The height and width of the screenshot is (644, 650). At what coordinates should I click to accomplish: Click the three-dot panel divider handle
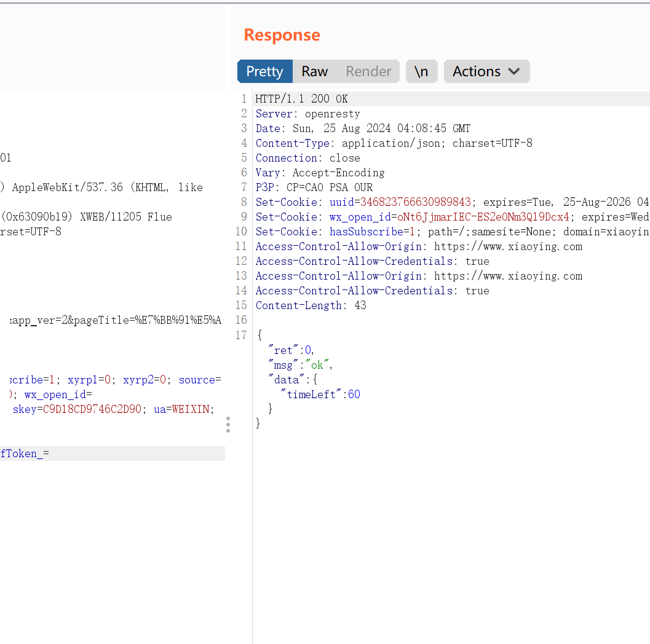(x=228, y=424)
